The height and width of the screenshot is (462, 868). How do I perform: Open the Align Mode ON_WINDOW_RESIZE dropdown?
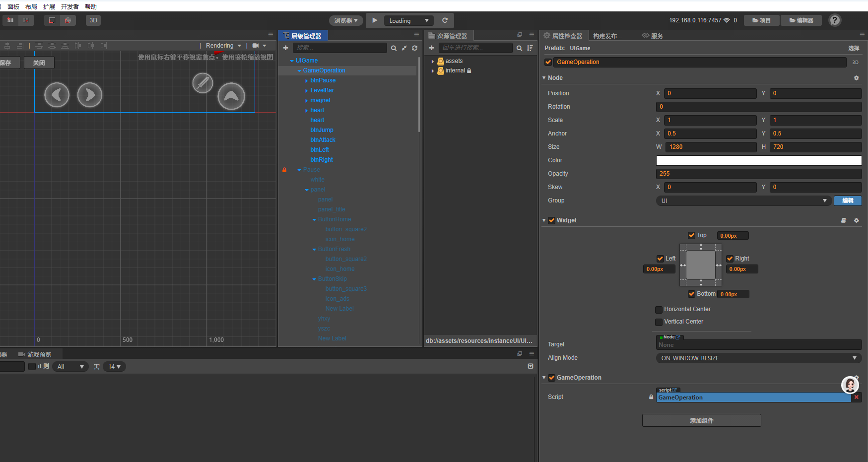(758, 358)
